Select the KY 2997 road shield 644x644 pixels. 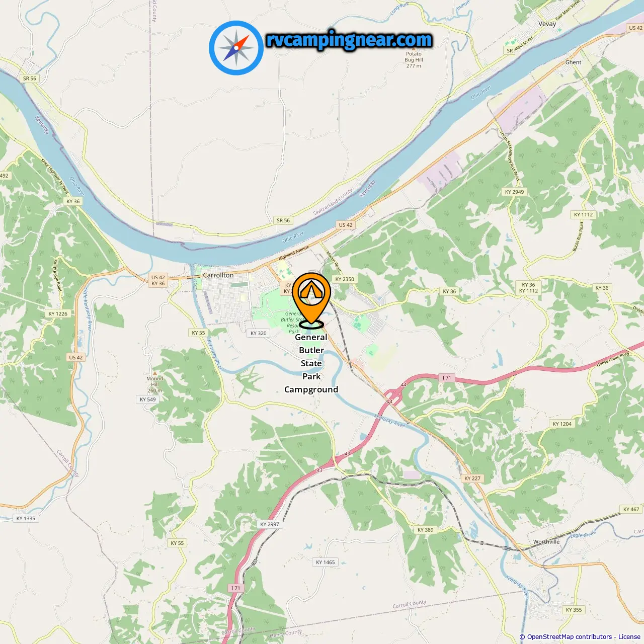pos(270,524)
